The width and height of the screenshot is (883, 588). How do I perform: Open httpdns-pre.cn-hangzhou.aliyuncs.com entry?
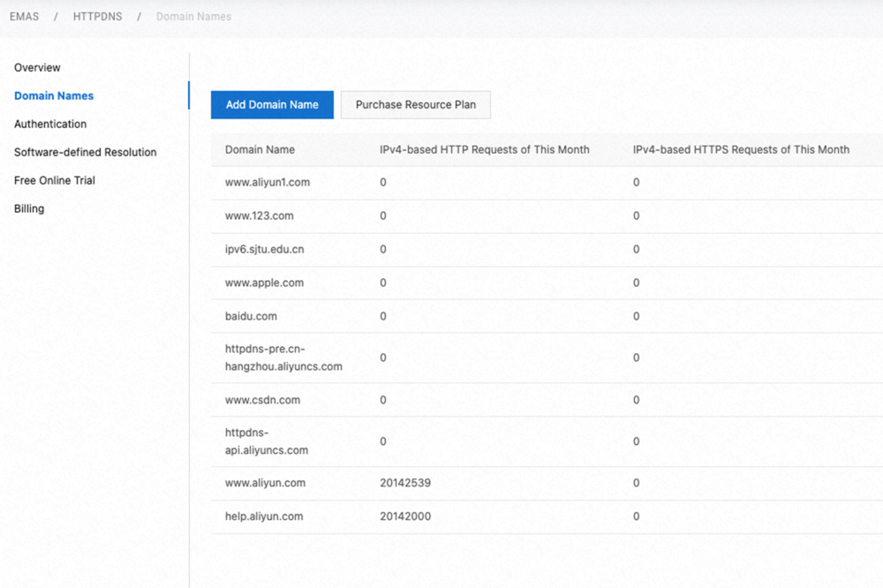point(283,358)
